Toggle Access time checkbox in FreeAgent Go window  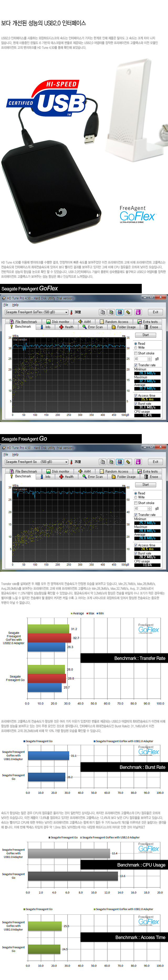136,545
